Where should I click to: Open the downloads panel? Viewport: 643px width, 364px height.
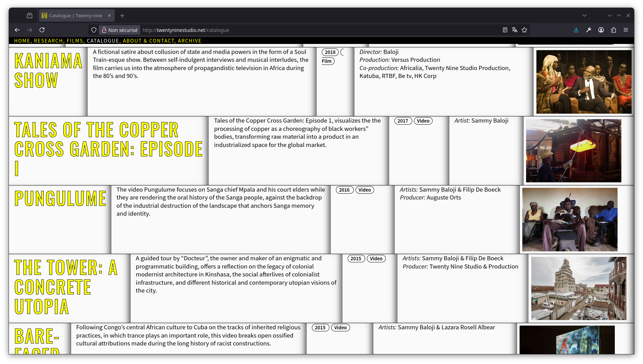coord(576,30)
